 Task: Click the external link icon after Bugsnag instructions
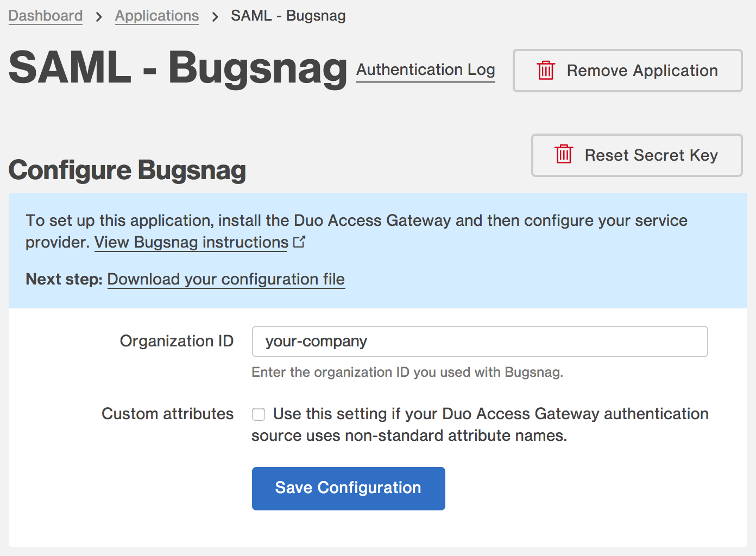pos(299,241)
